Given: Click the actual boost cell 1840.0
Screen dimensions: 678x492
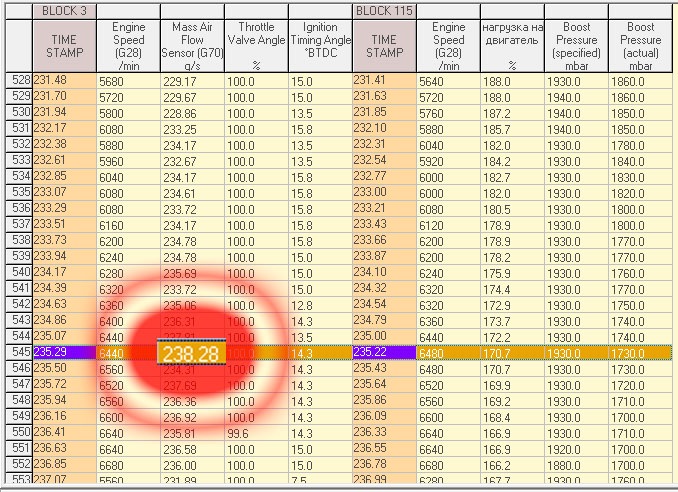Looking at the screenshot, I should point(640,161).
